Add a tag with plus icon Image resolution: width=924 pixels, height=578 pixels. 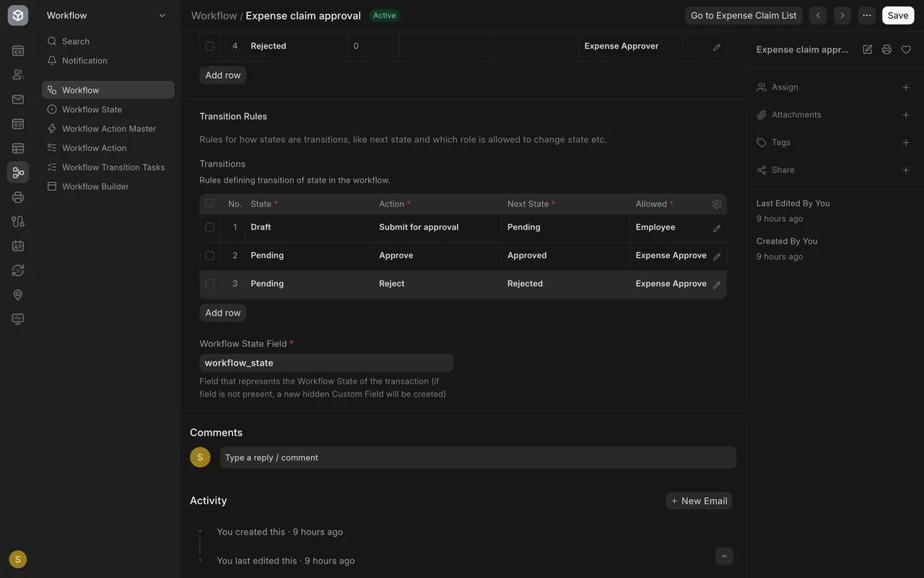[x=906, y=142]
